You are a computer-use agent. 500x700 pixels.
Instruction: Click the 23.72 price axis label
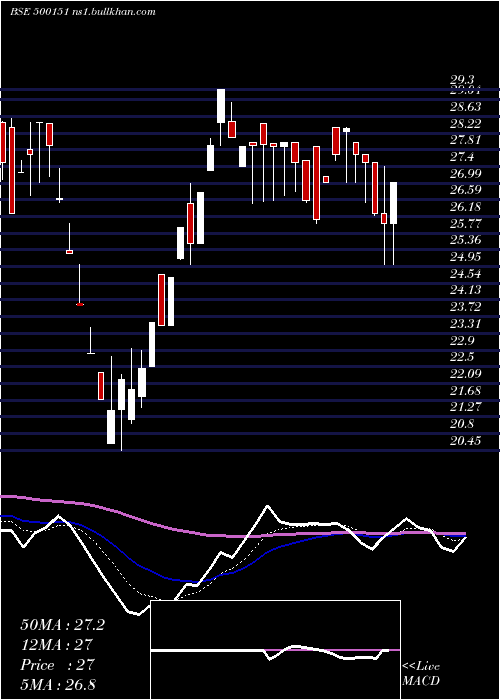(x=465, y=307)
